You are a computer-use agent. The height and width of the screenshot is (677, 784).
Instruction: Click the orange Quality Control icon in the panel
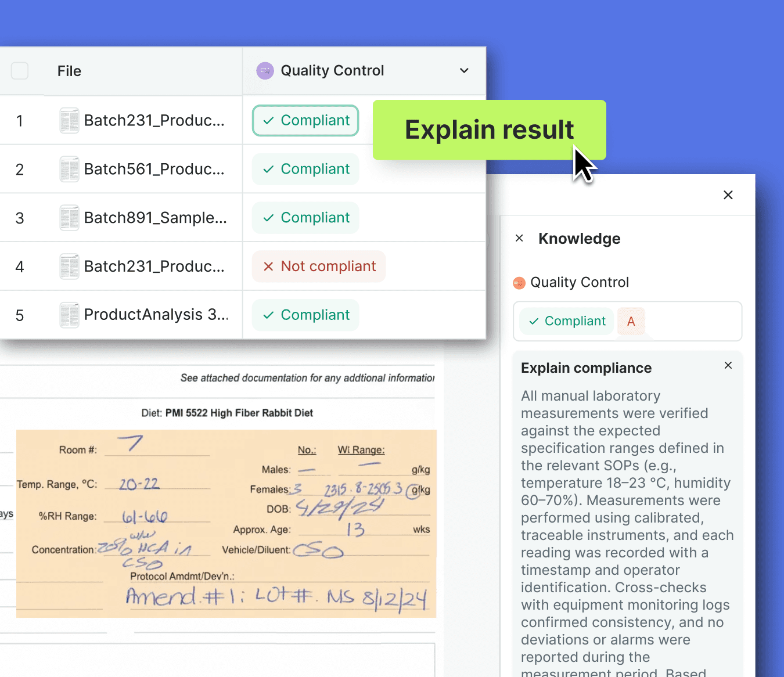(519, 283)
